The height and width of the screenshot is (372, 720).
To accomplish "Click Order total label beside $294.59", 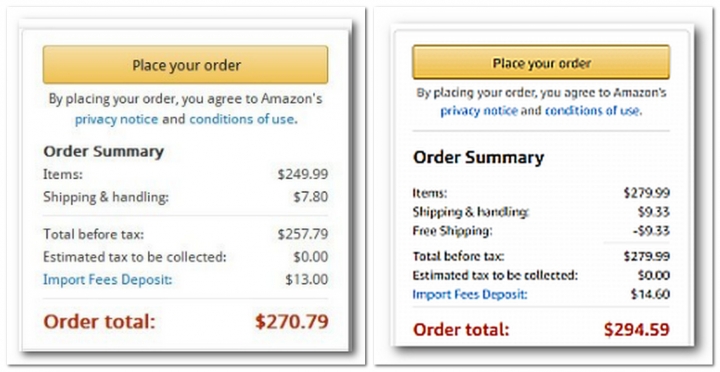I will 461,330.
